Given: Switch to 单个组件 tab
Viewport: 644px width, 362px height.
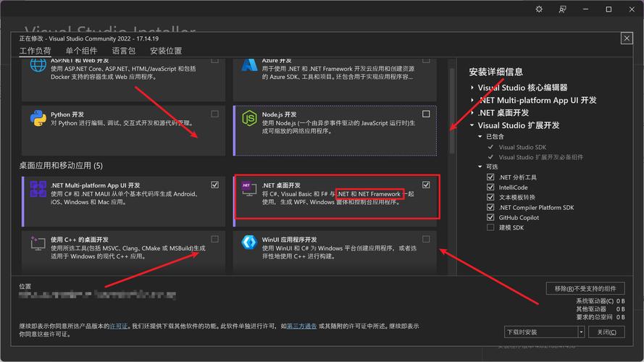Looking at the screenshot, I should (x=81, y=51).
